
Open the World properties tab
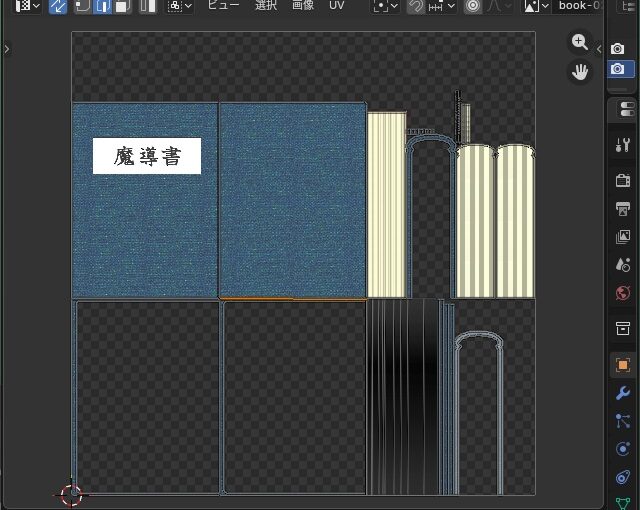pos(623,293)
